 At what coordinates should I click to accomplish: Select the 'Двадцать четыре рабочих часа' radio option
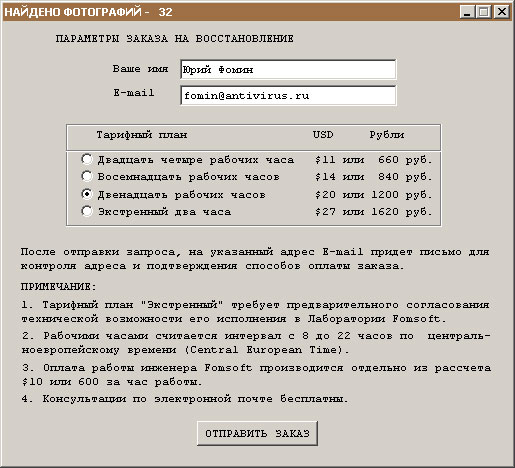click(87, 159)
